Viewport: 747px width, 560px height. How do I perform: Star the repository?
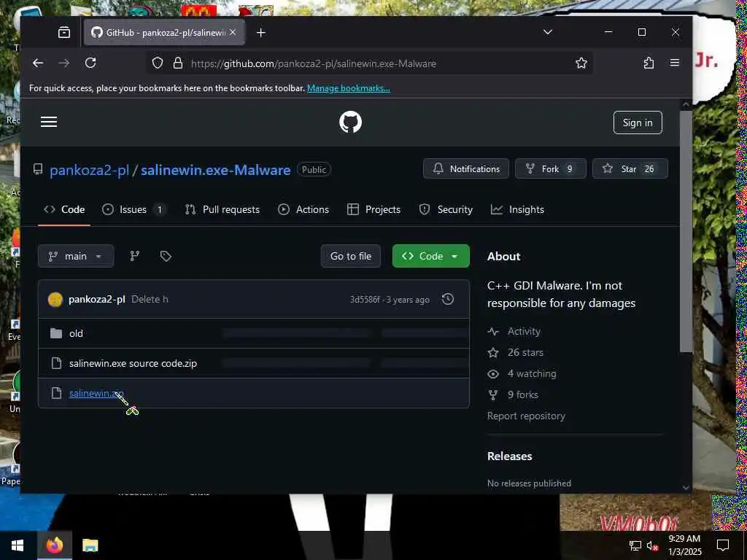(x=630, y=168)
